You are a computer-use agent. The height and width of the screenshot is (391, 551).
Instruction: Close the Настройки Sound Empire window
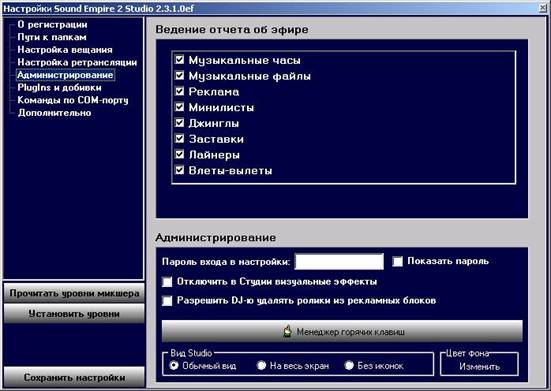coord(543,8)
